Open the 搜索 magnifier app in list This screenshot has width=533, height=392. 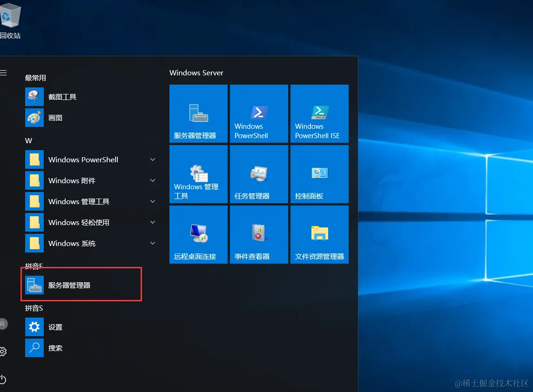coord(34,348)
